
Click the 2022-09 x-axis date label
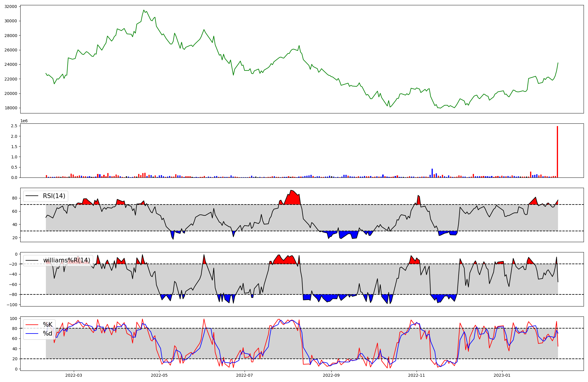(331, 375)
